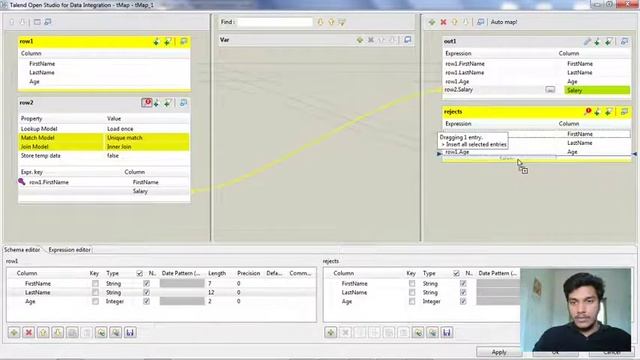Select FirstName row in rejects schema editor
Image resolution: width=640 pixels, height=360 pixels.
[355, 283]
